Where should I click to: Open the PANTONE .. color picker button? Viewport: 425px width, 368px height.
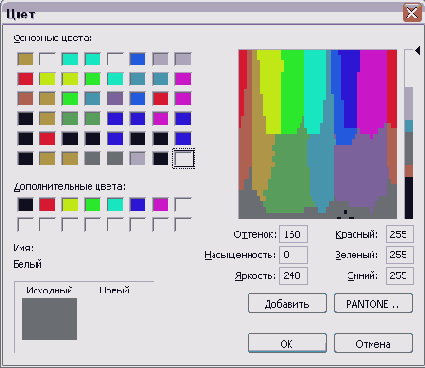pos(373,303)
